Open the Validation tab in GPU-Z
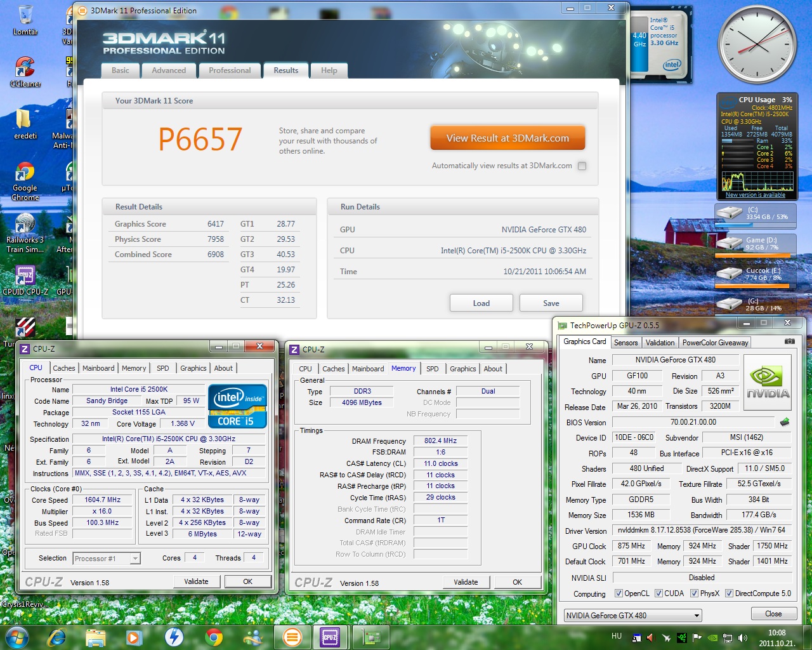This screenshot has height=650, width=812. pyautogui.click(x=660, y=343)
